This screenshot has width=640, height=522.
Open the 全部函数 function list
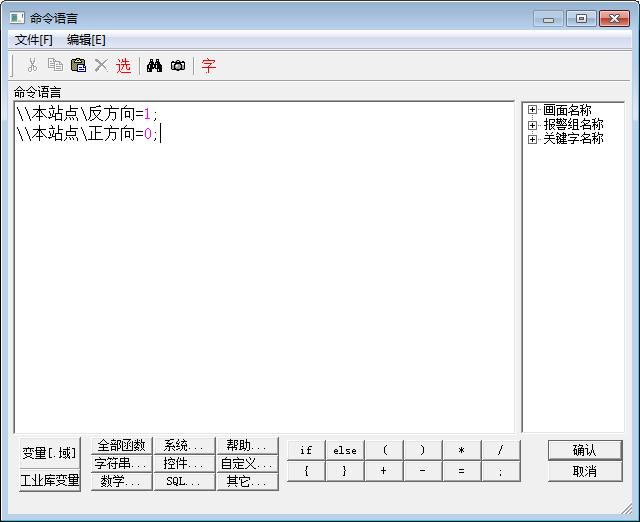coord(121,445)
